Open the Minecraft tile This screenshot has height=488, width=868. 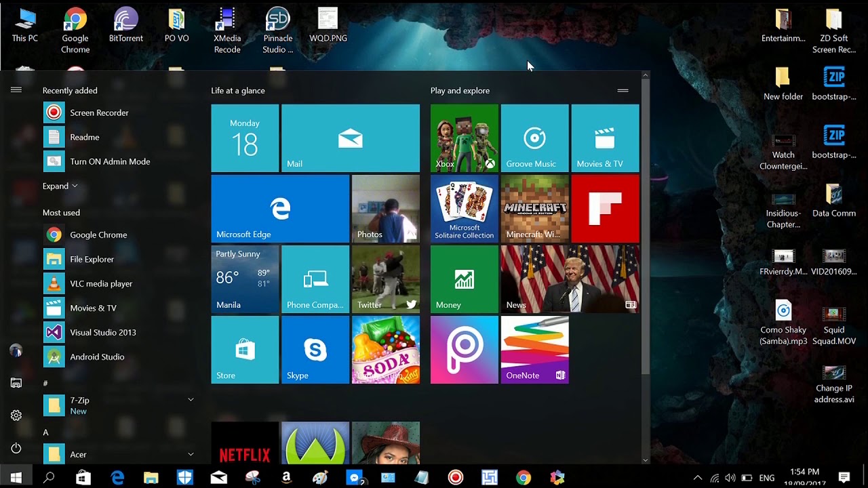point(535,209)
